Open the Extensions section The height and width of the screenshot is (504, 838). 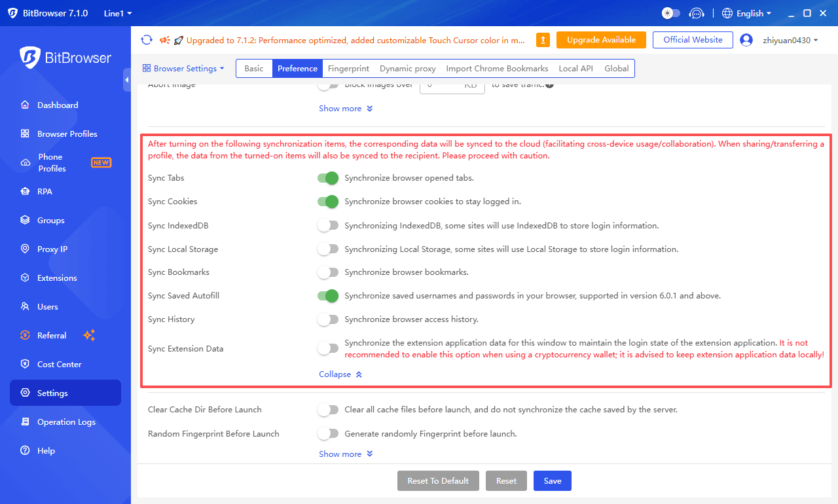56,278
